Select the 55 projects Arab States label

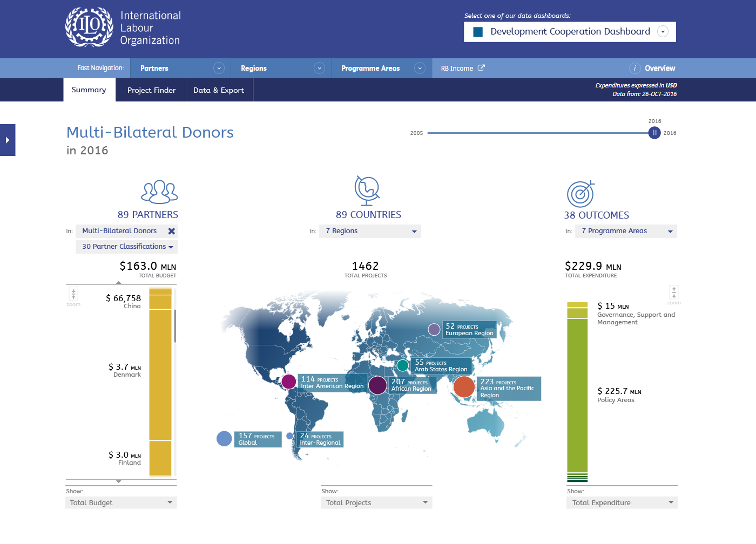(x=441, y=366)
